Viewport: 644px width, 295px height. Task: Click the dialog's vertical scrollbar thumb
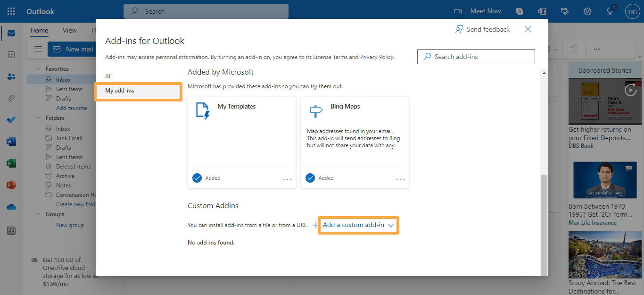coord(544,225)
